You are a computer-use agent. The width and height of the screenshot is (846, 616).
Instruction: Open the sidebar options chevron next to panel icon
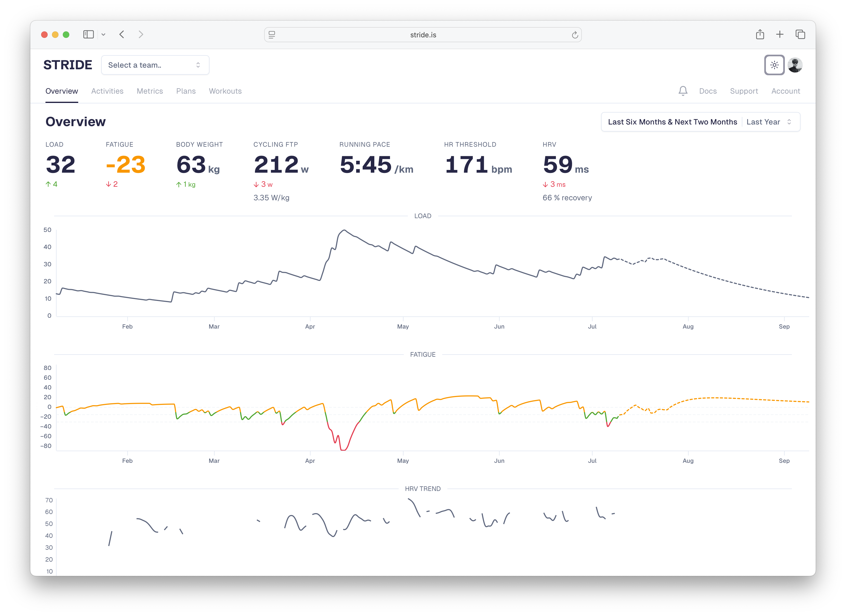pos(104,34)
